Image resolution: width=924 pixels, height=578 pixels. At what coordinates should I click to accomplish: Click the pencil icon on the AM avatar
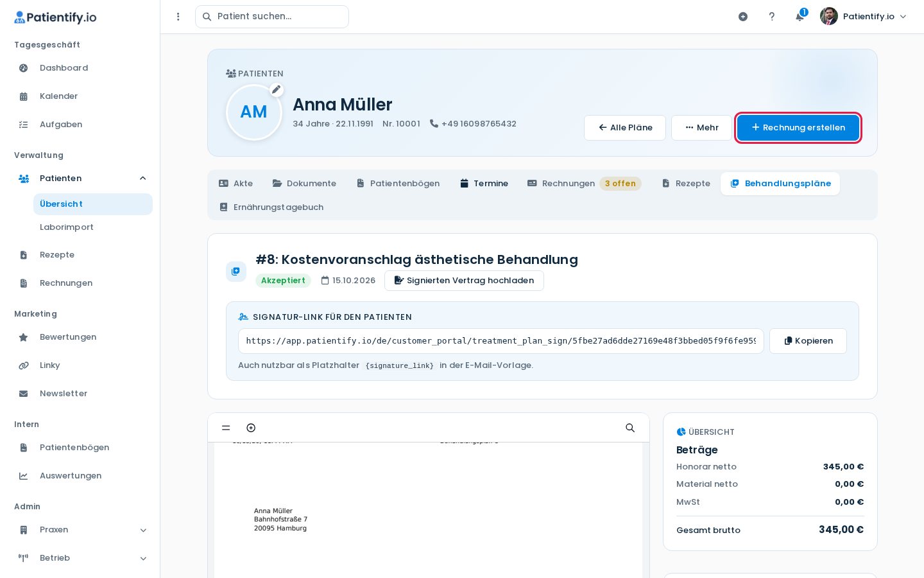pyautogui.click(x=276, y=90)
